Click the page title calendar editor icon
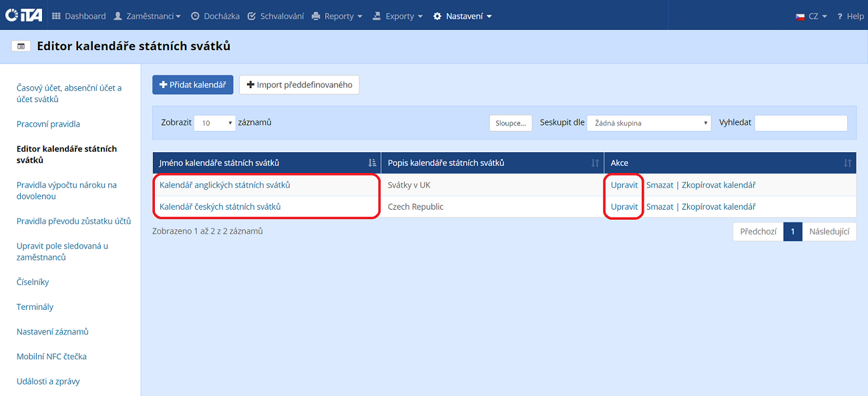Screen dimensions: 868x396 click(21, 46)
